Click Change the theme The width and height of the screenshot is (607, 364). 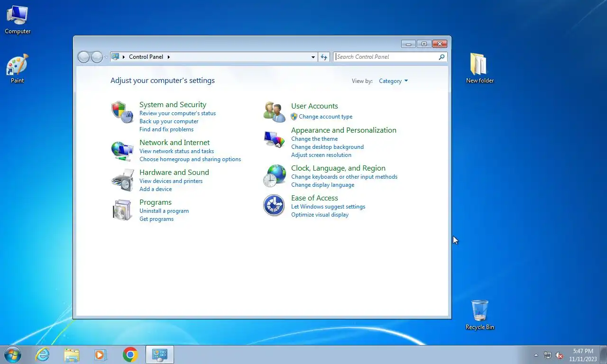314,139
